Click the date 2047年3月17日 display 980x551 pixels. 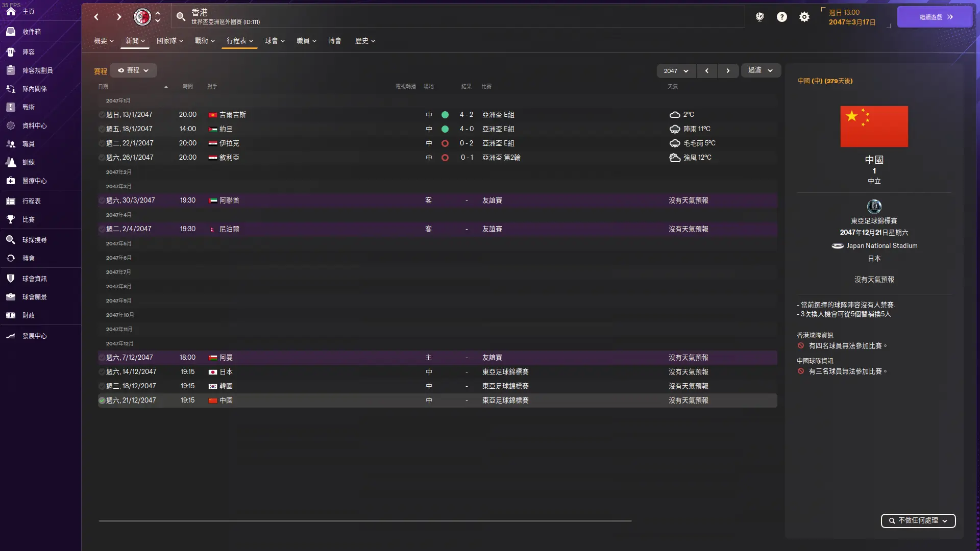852,22
